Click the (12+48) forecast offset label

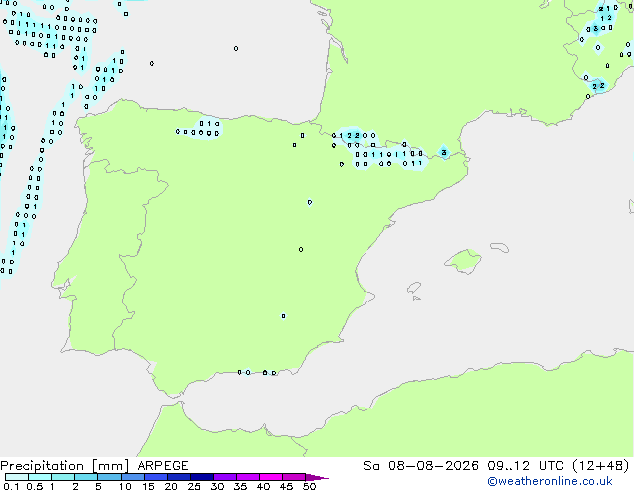(601, 466)
